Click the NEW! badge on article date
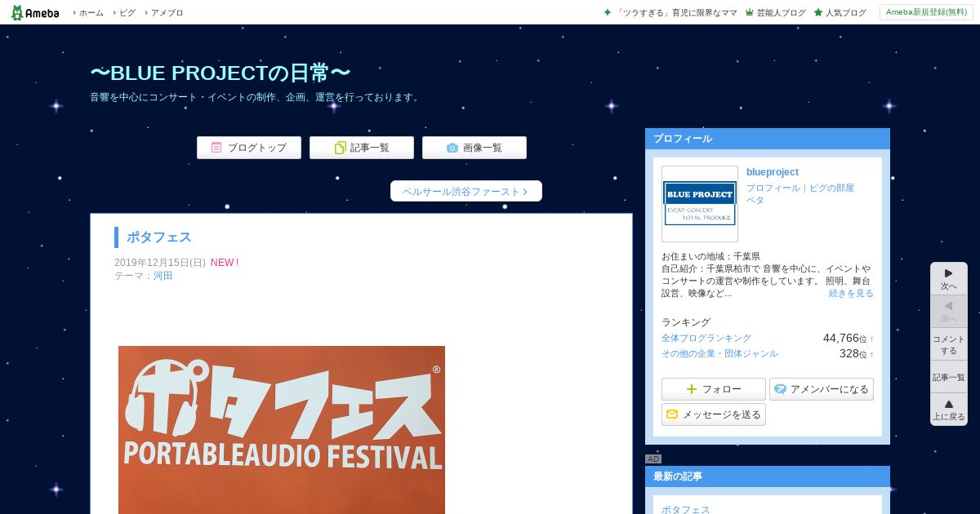 click(225, 263)
